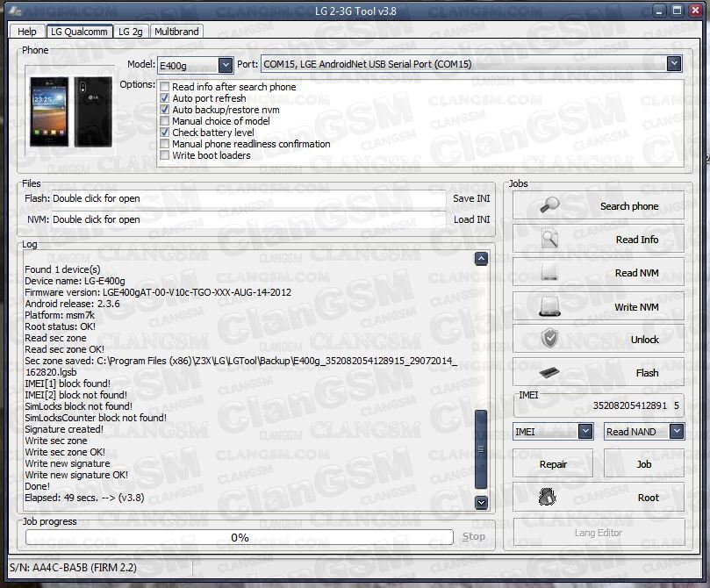Click the Read NVM button label
The height and width of the screenshot is (588, 710).
pyautogui.click(x=636, y=273)
